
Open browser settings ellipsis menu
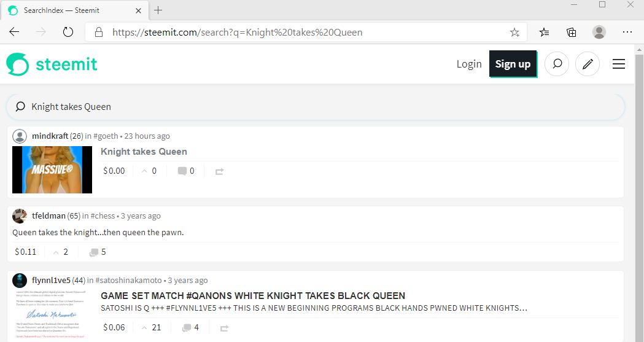(x=627, y=32)
